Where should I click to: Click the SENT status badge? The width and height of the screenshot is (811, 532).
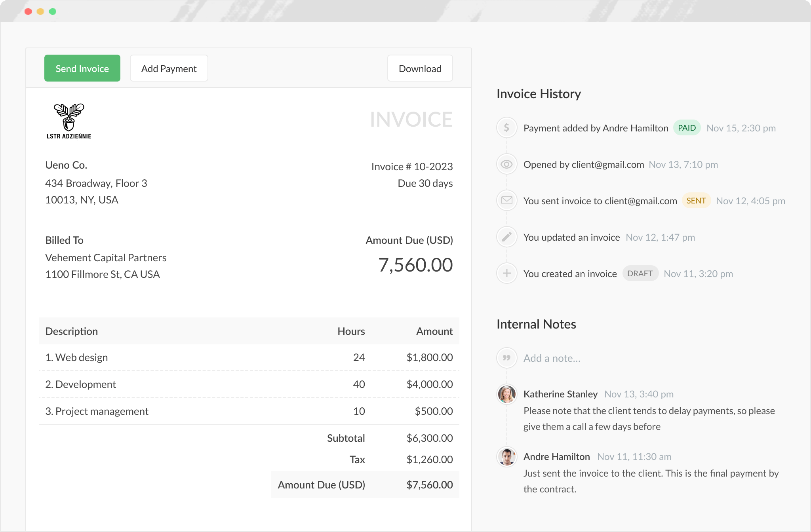tap(696, 201)
